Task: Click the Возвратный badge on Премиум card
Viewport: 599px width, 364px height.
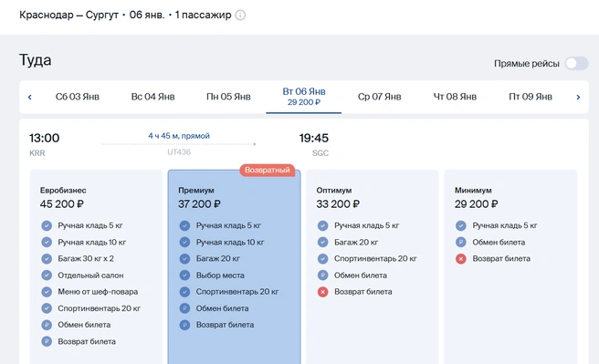Action: (268, 171)
